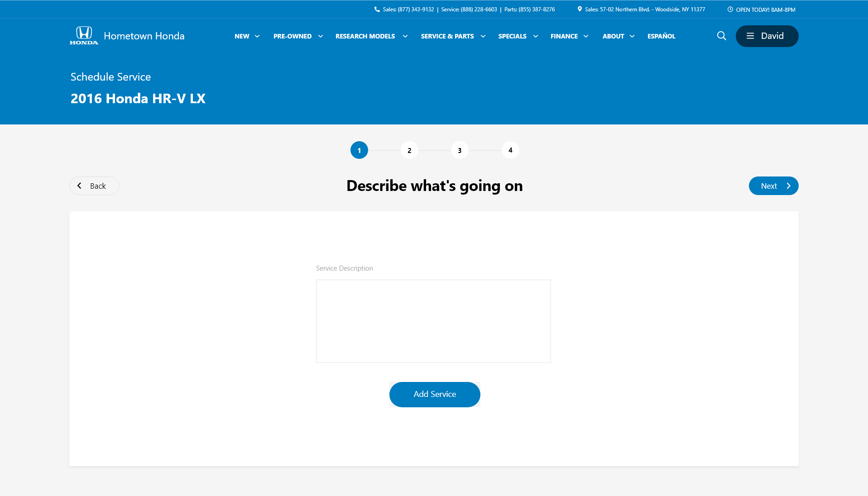The height and width of the screenshot is (496, 868).
Task: Open the ABOUT menu item
Action: [613, 36]
